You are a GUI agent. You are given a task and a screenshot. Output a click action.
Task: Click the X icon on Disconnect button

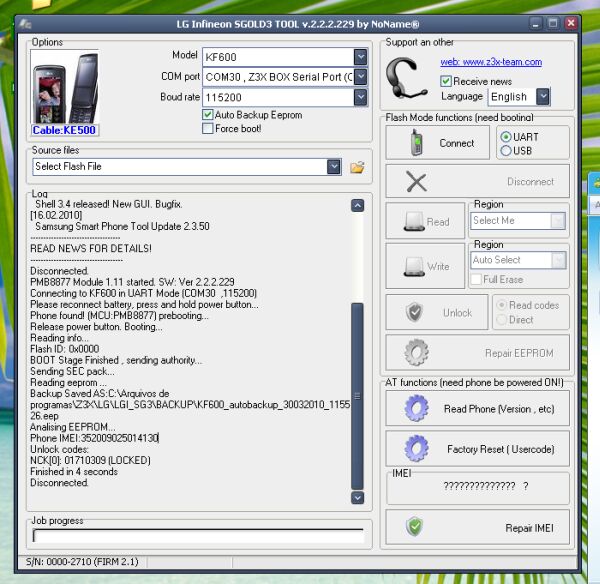(416, 181)
